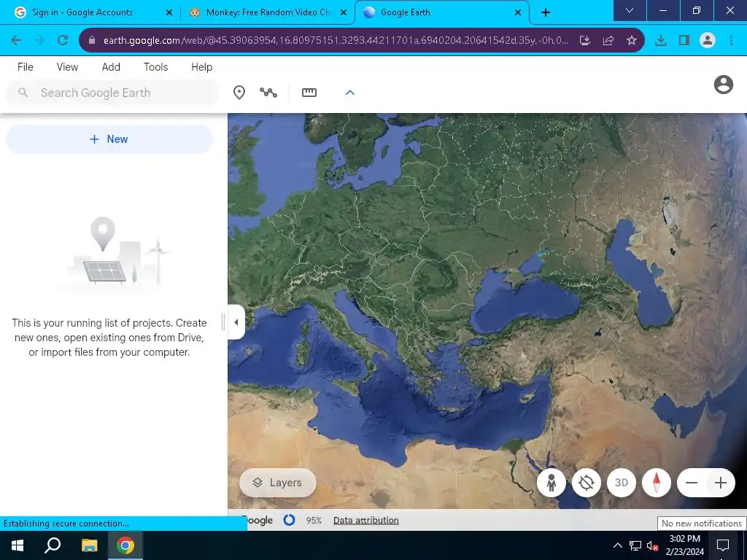The width and height of the screenshot is (747, 560).
Task: Open the measure distance ruler tool
Action: click(x=309, y=93)
